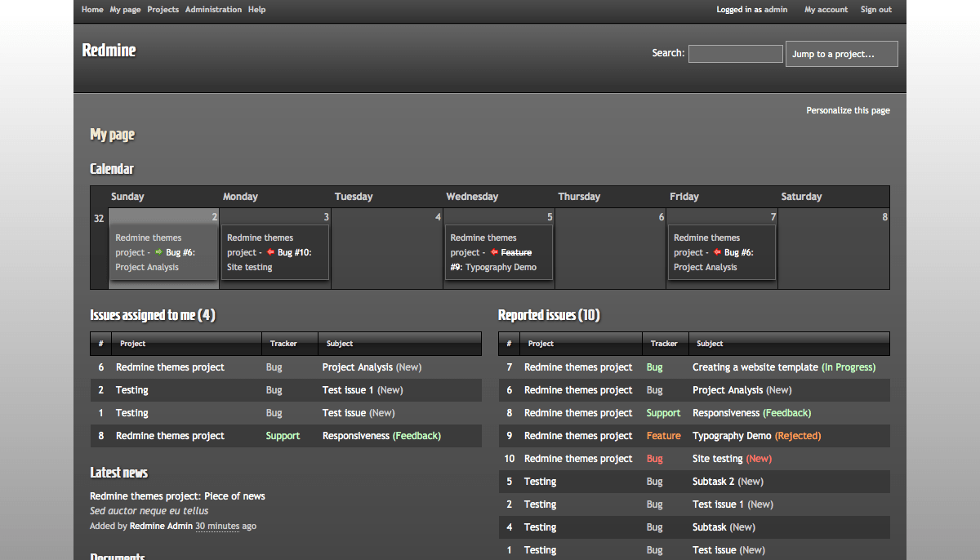This screenshot has height=560, width=980.
Task: Open issue number 6 in the assigned issues table
Action: [x=101, y=367]
